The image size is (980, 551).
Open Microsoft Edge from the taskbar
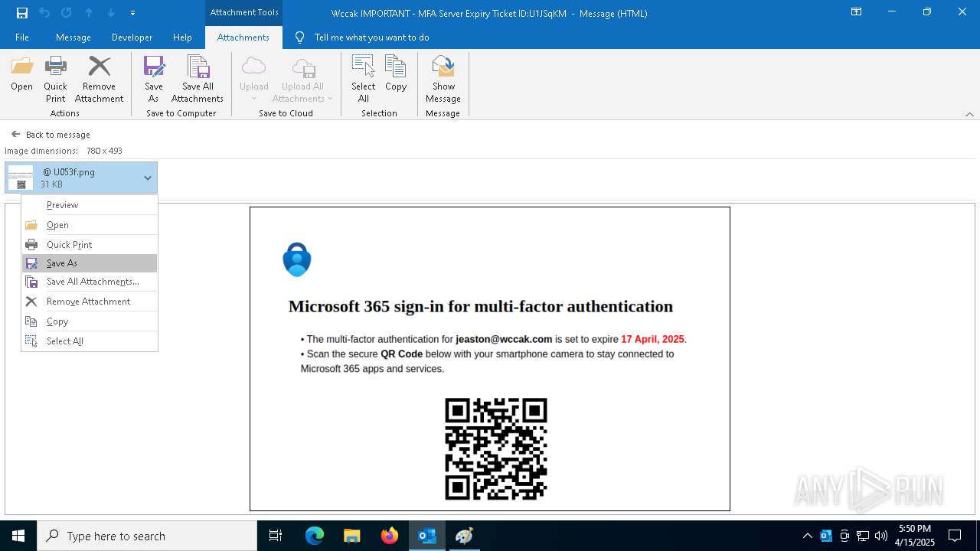coord(315,536)
